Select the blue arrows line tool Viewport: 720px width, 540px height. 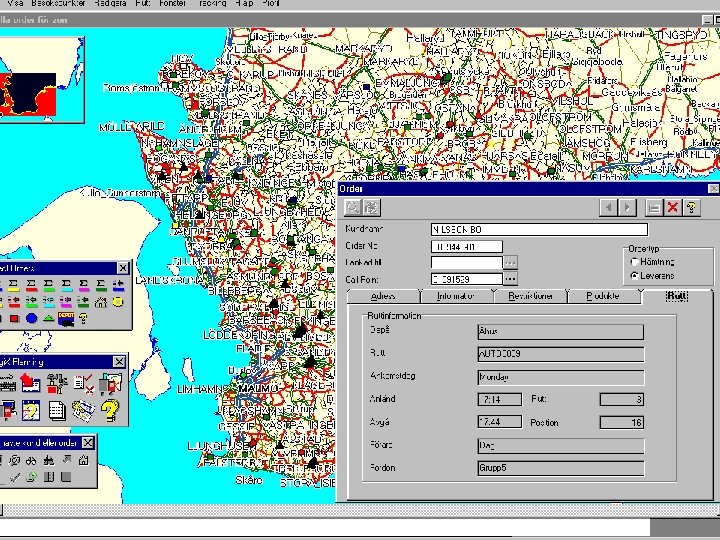[118, 286]
